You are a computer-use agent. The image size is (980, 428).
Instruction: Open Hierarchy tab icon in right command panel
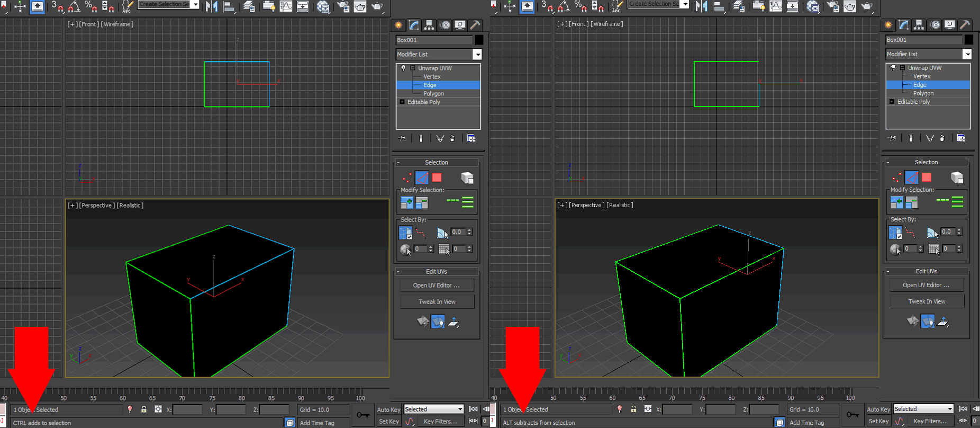(x=919, y=25)
